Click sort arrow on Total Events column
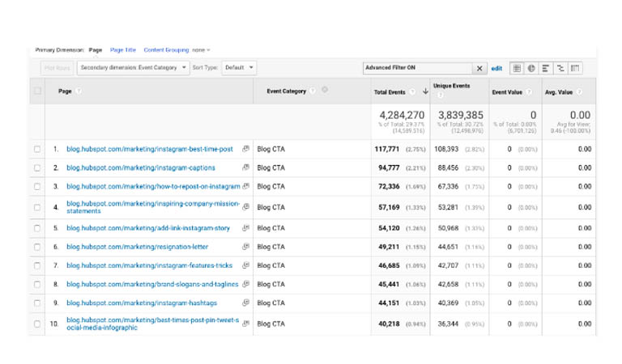 pyautogui.click(x=425, y=91)
